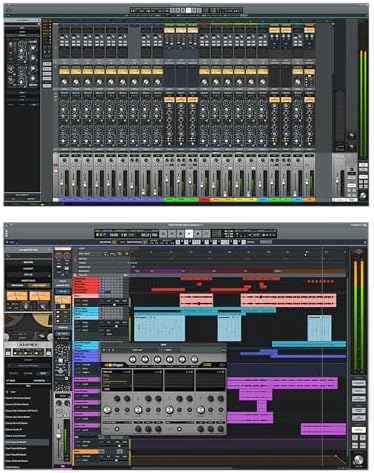Click the highlighted transport button in the mixer window
The width and height of the screenshot is (374, 473).
point(188,11)
